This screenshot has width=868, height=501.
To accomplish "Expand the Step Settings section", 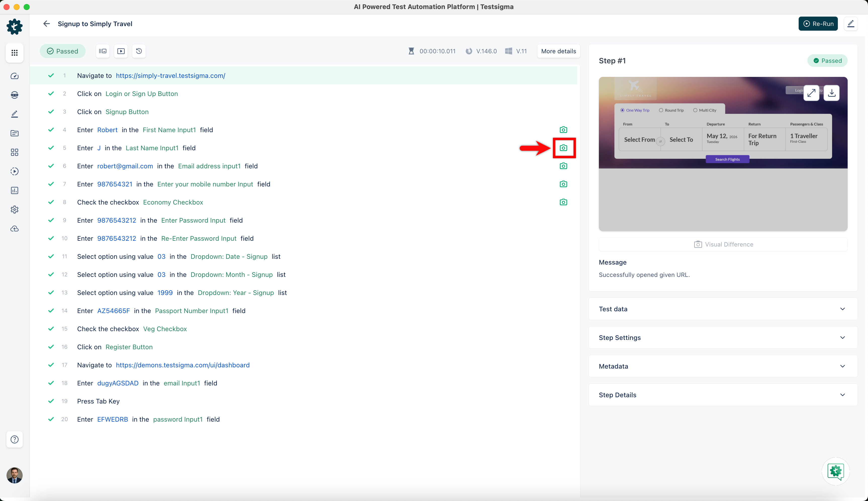I will (723, 337).
